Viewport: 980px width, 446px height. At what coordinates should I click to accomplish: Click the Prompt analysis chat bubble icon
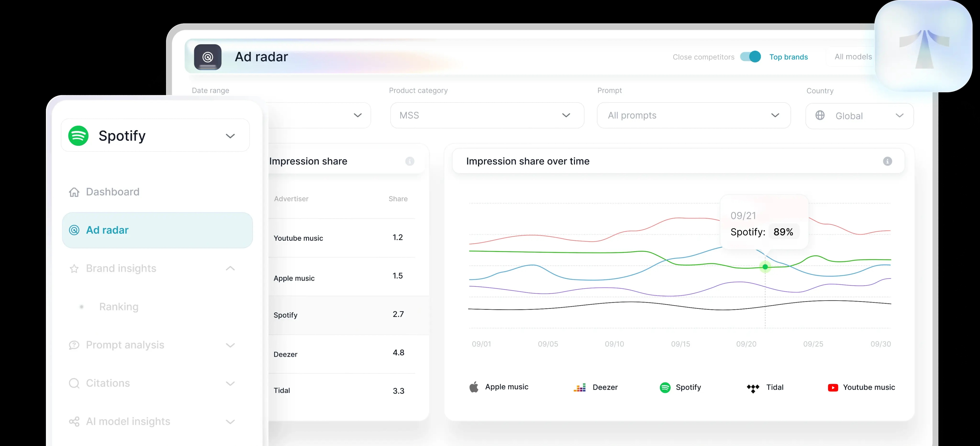[x=74, y=345]
